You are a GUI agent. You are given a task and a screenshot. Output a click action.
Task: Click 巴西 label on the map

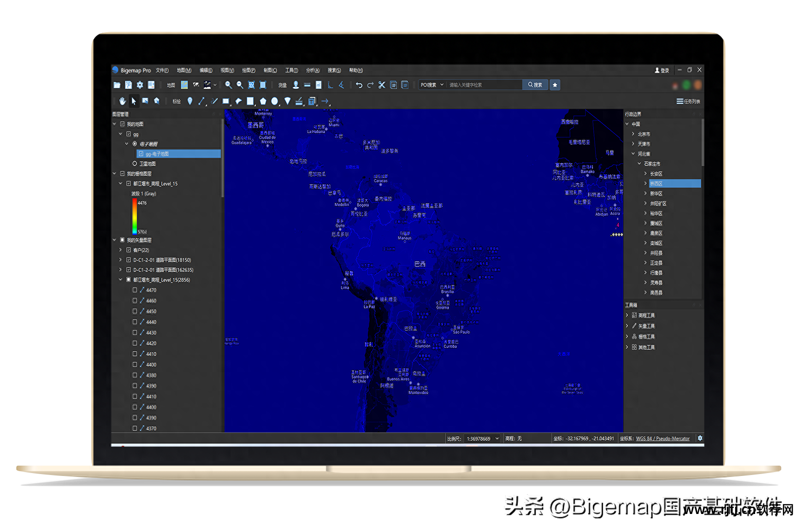click(420, 264)
